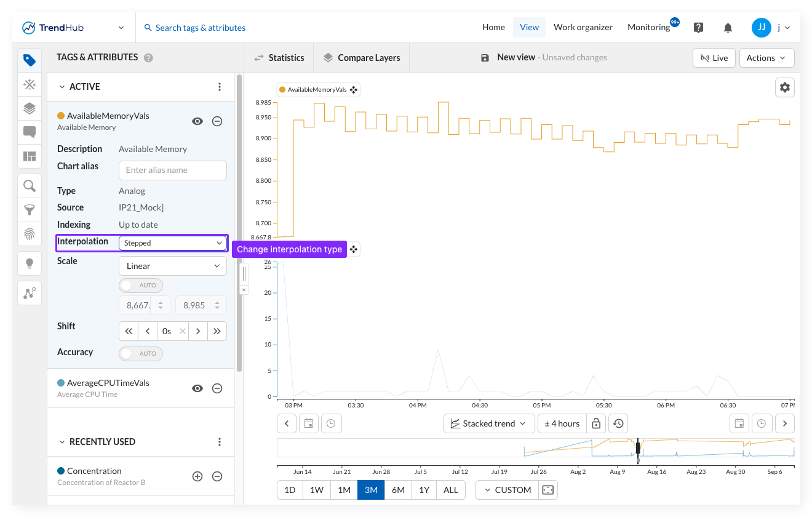This screenshot has height=517, width=812.
Task: Click the history clock icon beside lock
Action: coord(618,423)
